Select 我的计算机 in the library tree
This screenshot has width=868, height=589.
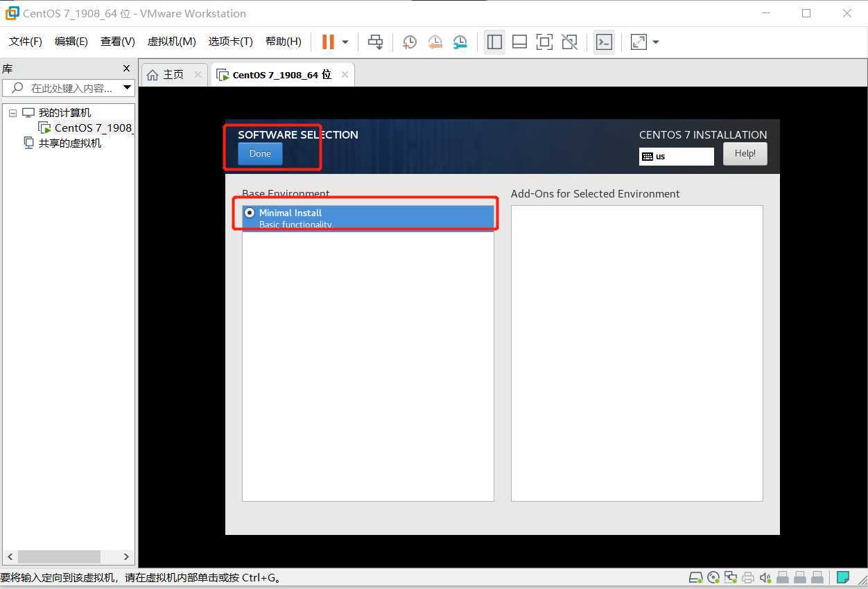click(x=64, y=113)
